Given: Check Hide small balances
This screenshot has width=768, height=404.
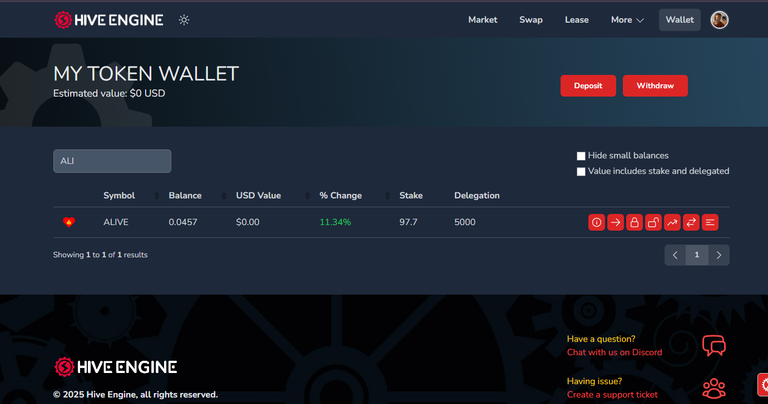Looking at the screenshot, I should (581, 156).
